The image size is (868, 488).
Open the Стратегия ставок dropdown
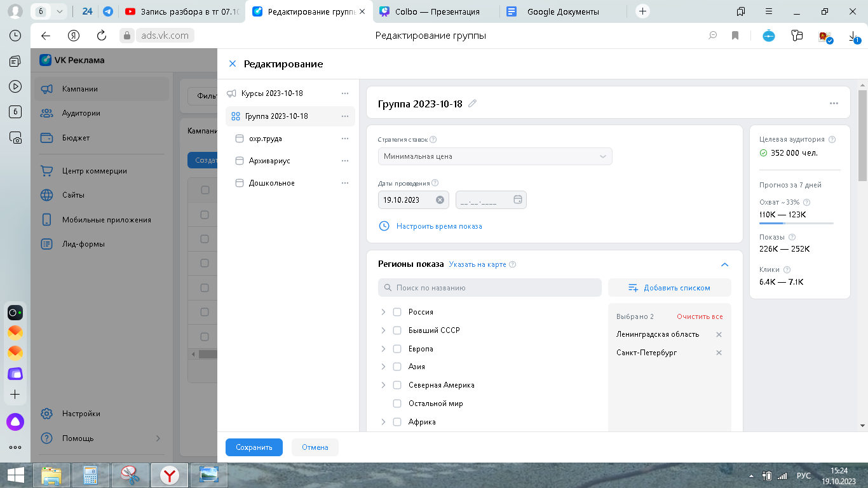pos(495,156)
